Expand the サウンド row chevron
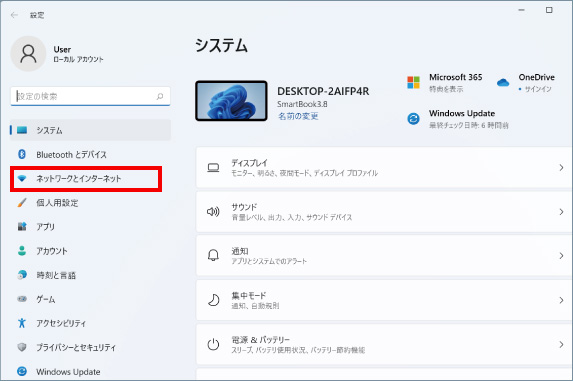573x381 pixels. tap(561, 212)
